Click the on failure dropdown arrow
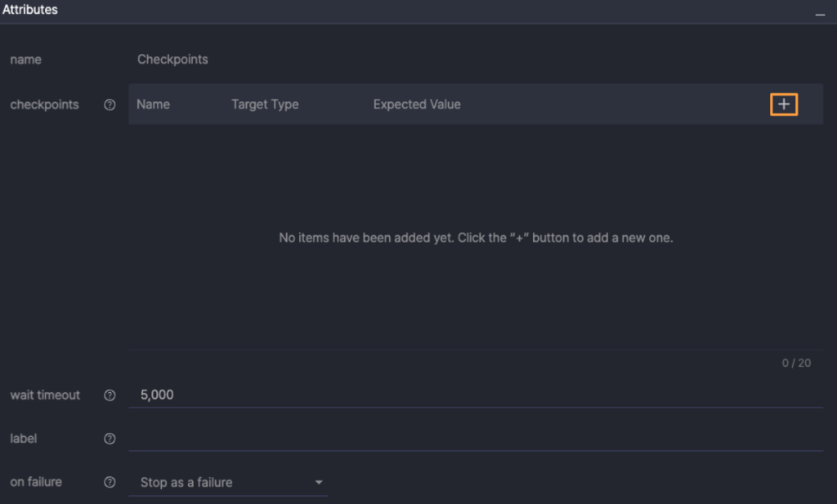 coord(319,483)
